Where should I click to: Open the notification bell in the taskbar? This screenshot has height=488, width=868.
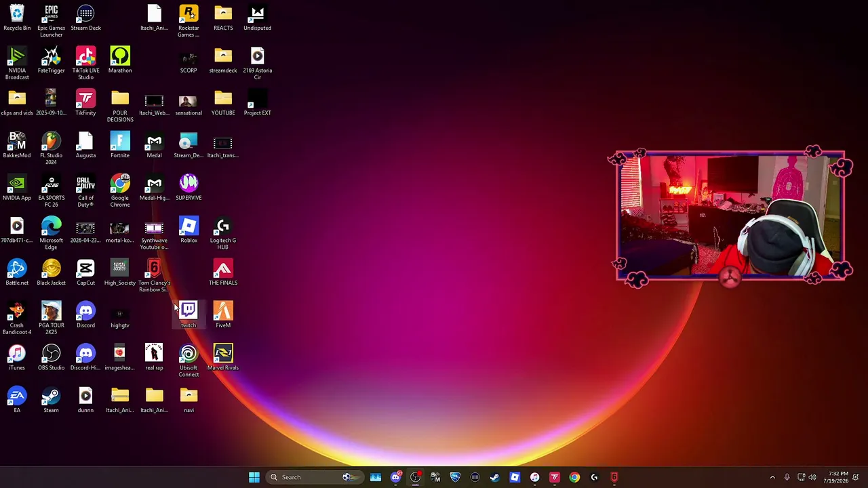point(856,477)
